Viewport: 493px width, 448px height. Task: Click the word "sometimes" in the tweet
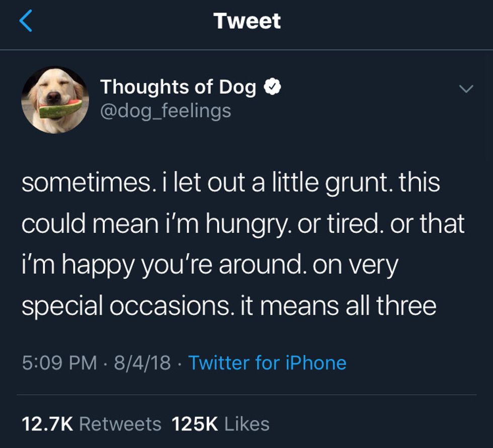click(85, 183)
